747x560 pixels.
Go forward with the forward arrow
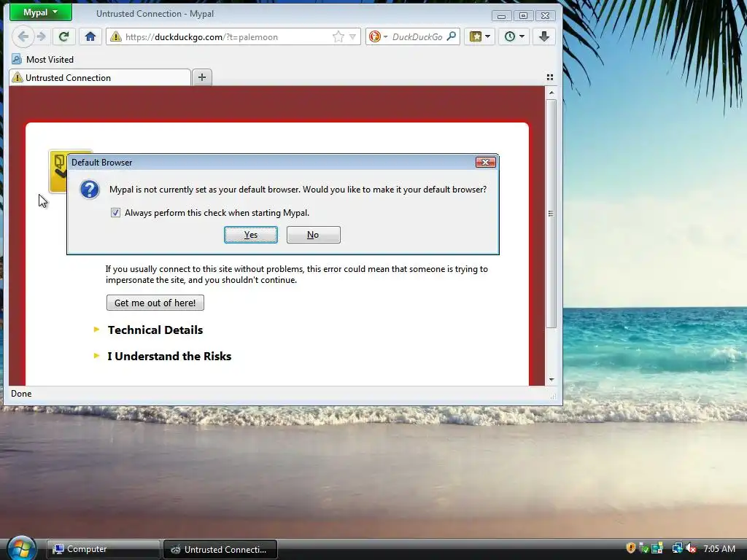pyautogui.click(x=42, y=36)
